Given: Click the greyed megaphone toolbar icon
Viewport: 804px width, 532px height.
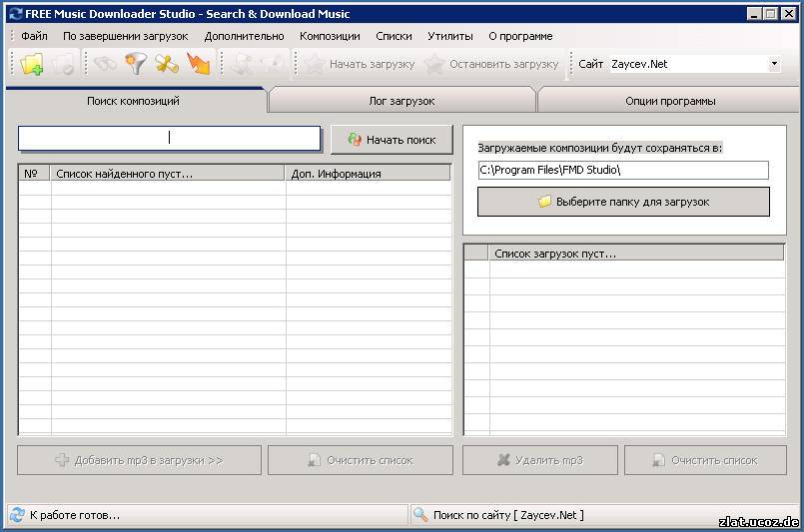Looking at the screenshot, I should [272, 64].
